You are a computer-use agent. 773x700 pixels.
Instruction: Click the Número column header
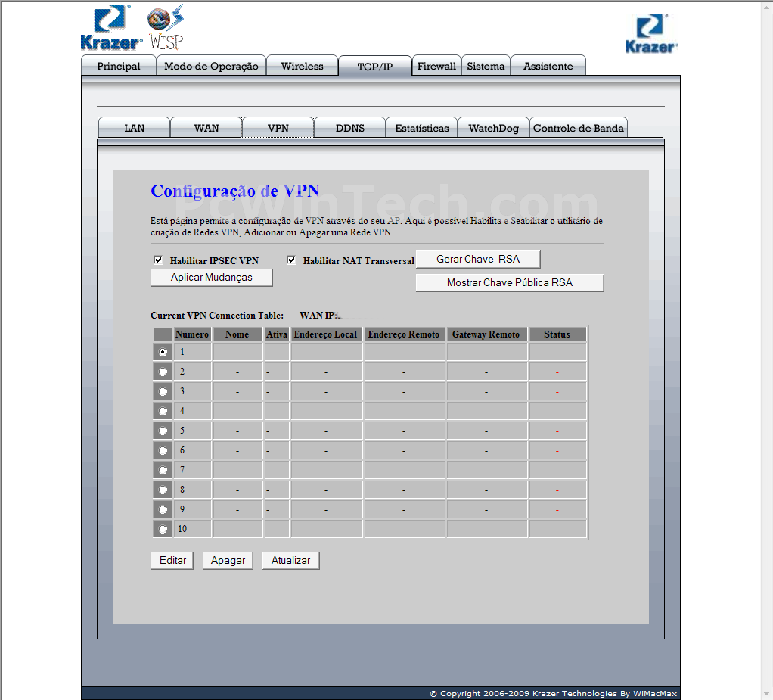(x=192, y=334)
